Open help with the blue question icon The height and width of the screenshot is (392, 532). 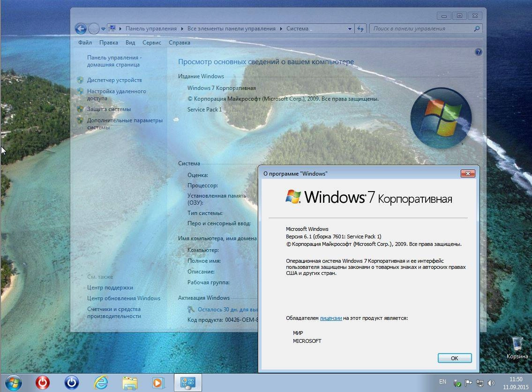[x=479, y=52]
